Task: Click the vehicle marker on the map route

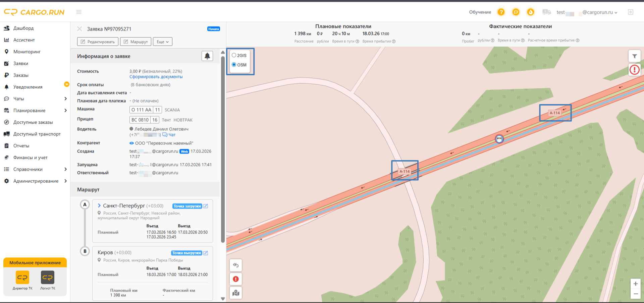Action: tap(499, 139)
